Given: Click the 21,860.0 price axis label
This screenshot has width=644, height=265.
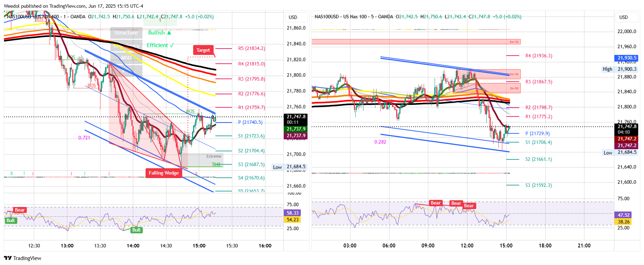Looking at the screenshot, I should tap(296, 28).
